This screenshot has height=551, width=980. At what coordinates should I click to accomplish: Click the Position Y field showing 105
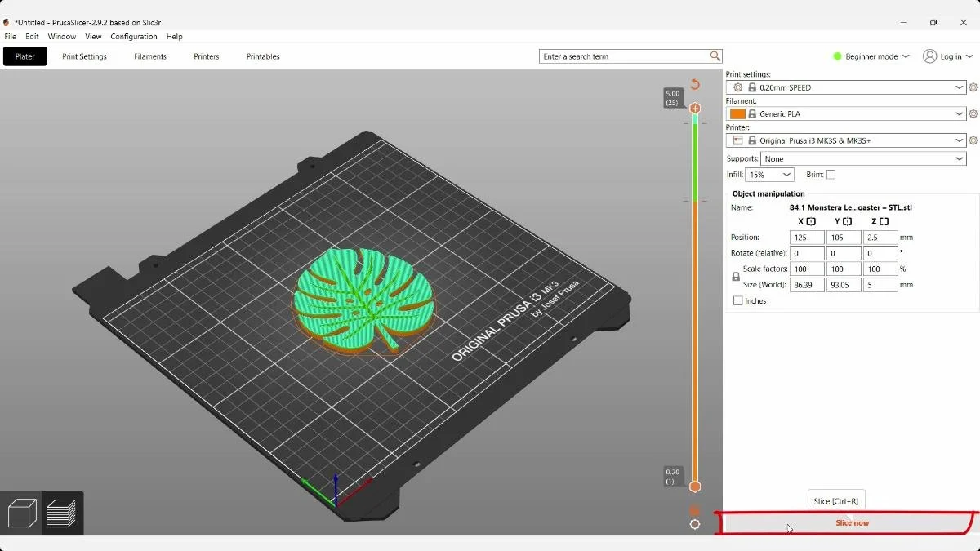pos(844,238)
